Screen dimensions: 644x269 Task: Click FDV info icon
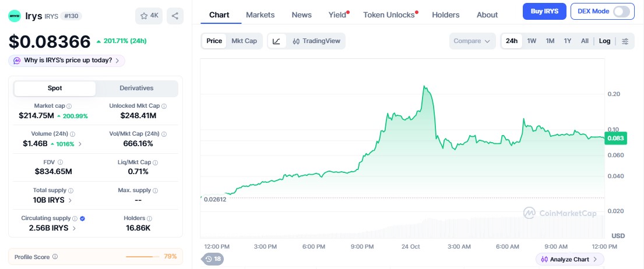(60, 162)
